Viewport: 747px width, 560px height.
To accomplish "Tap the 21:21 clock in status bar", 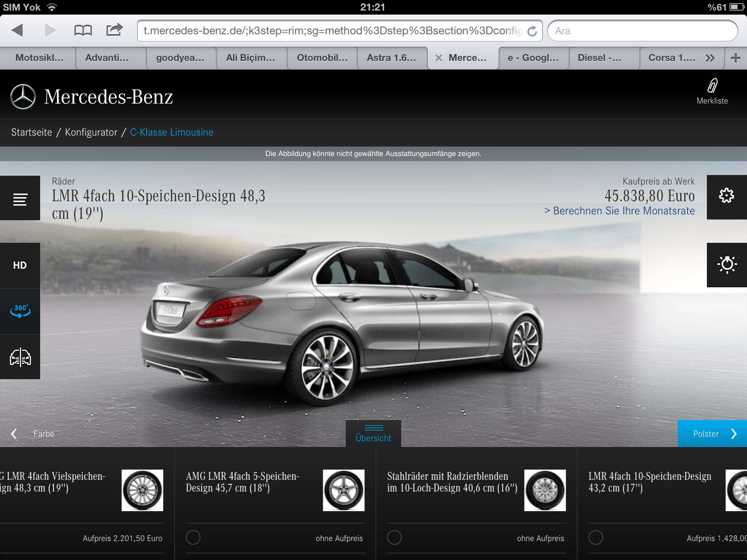I will 372,7.
